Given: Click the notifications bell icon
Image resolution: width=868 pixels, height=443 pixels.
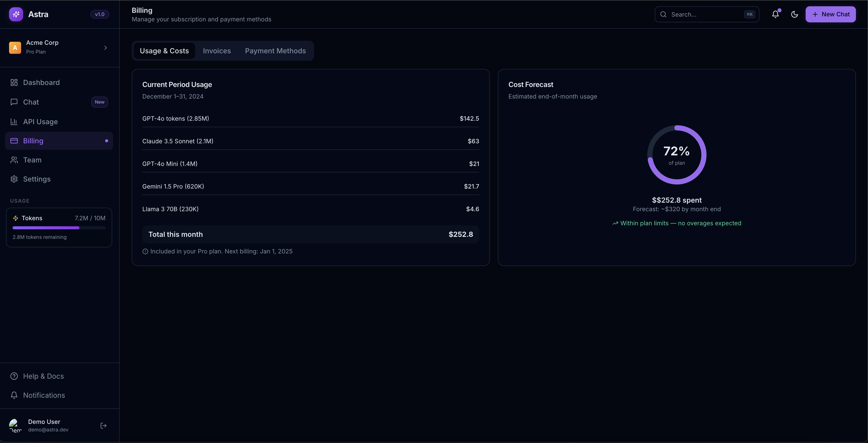Looking at the screenshot, I should pos(776,14).
